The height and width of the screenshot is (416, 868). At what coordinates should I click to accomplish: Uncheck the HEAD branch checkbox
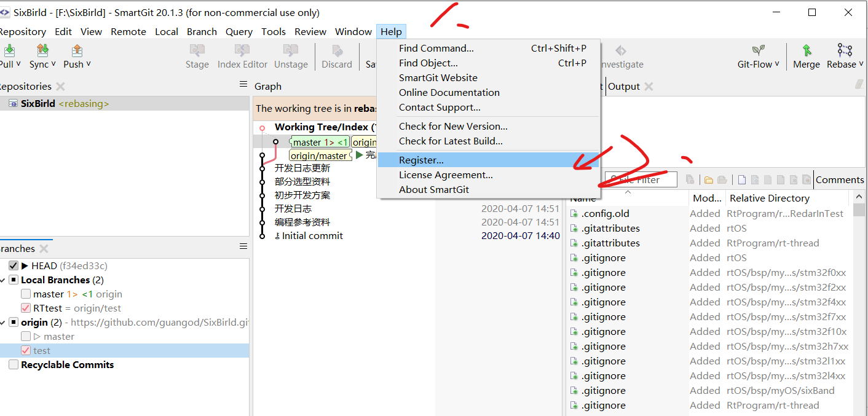[14, 265]
